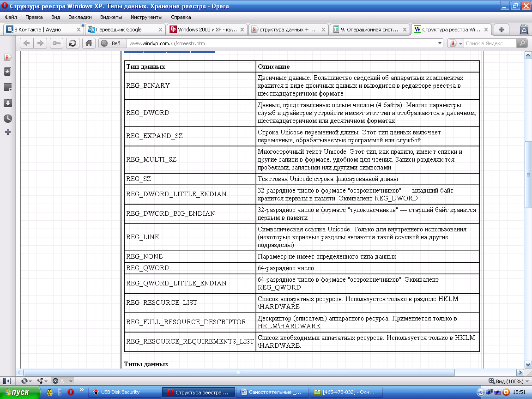Open the Вид menu

[x=55, y=17]
